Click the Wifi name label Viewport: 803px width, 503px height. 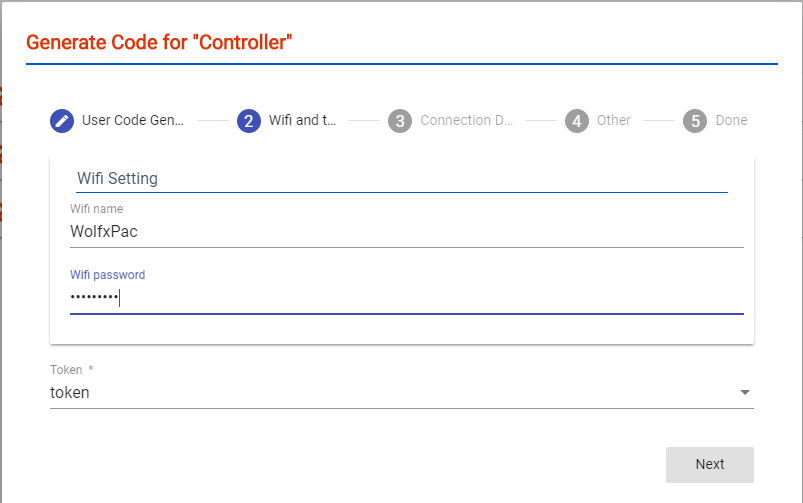coord(96,208)
